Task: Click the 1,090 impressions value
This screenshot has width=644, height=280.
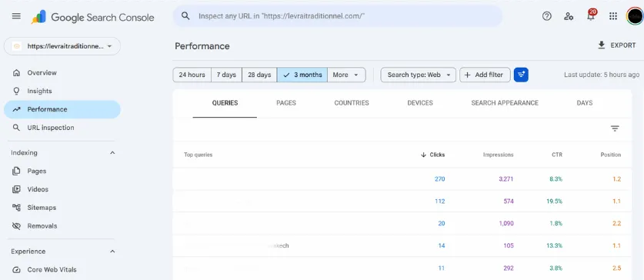Action: pos(506,223)
